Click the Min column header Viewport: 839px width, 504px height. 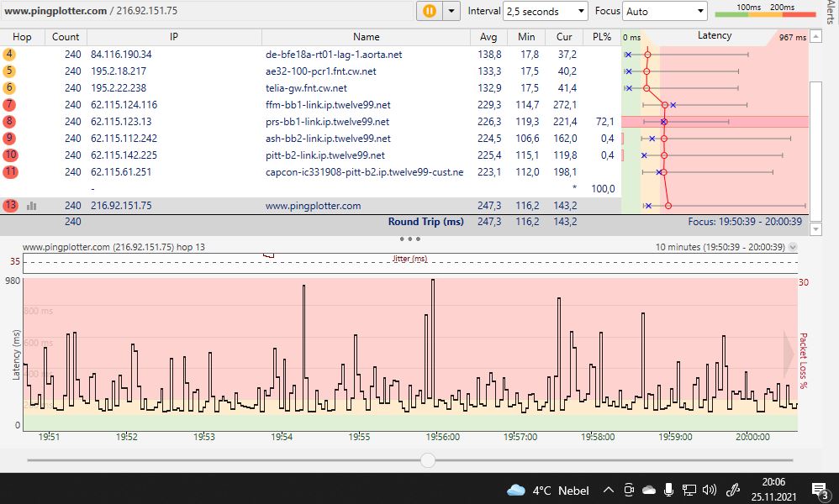[x=526, y=37]
